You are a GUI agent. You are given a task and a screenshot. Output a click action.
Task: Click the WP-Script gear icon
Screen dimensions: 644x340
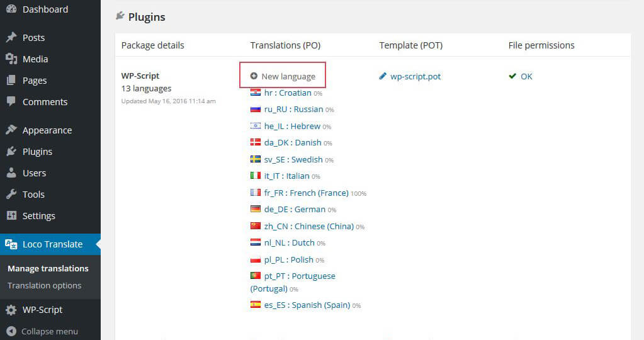11,310
